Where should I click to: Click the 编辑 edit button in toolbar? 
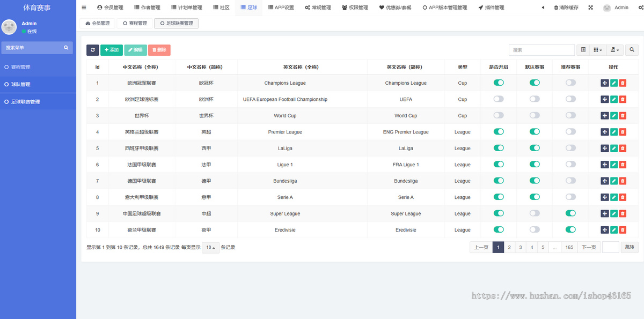[x=135, y=50]
